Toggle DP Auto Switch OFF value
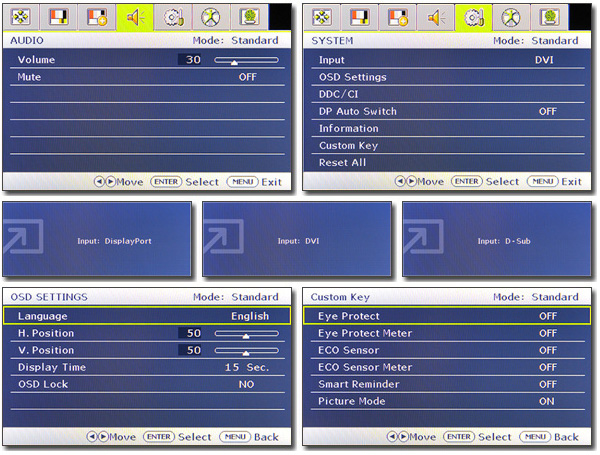600x455 pixels. pos(548,112)
